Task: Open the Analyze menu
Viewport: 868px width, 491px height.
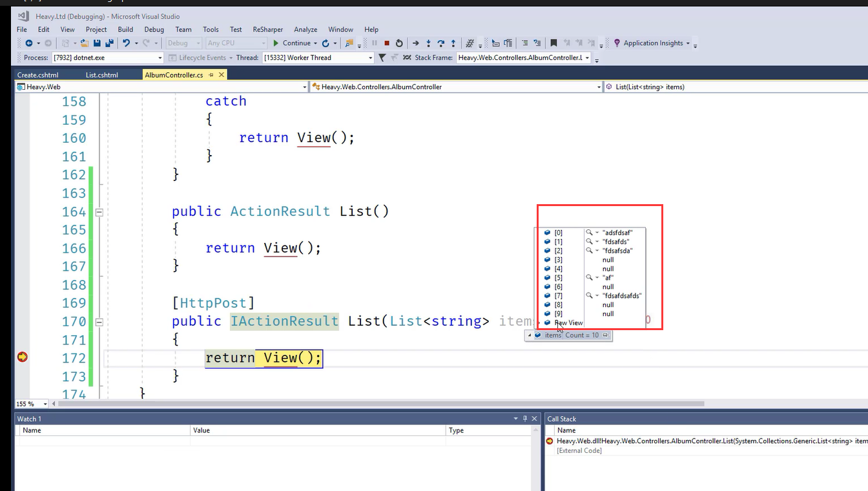Action: tap(305, 29)
